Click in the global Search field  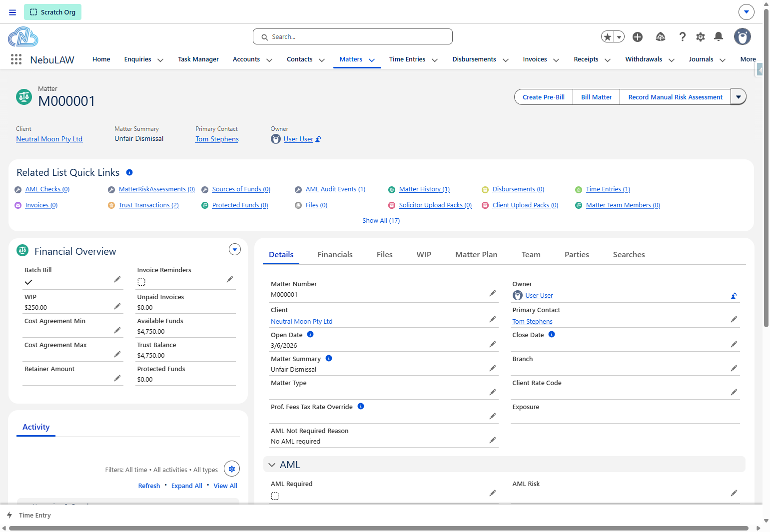(x=353, y=36)
